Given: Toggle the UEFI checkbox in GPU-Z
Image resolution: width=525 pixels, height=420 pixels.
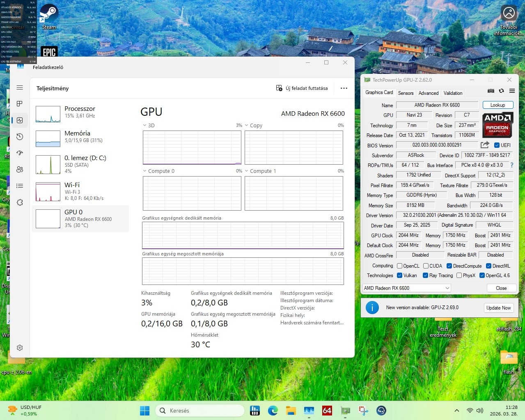Looking at the screenshot, I should pos(497,145).
